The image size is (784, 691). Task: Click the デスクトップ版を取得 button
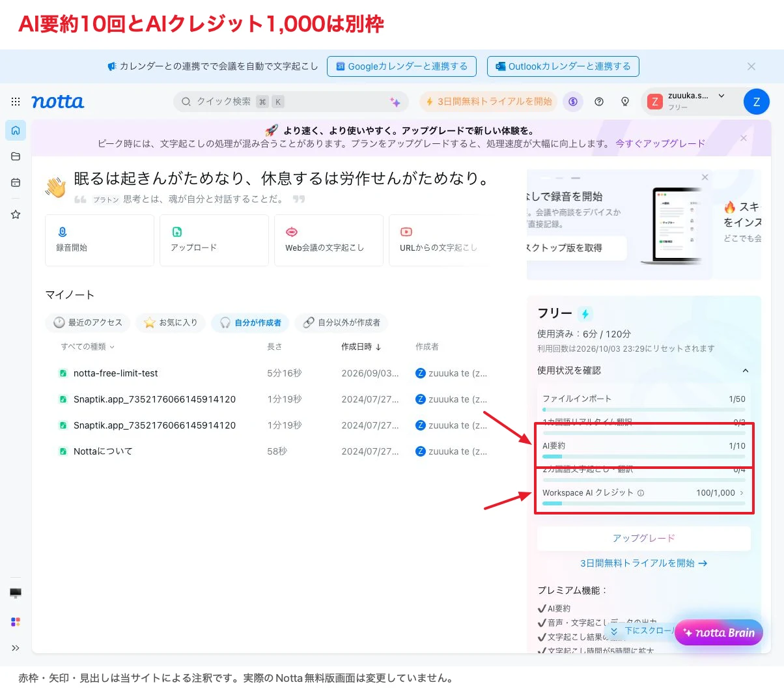576,248
